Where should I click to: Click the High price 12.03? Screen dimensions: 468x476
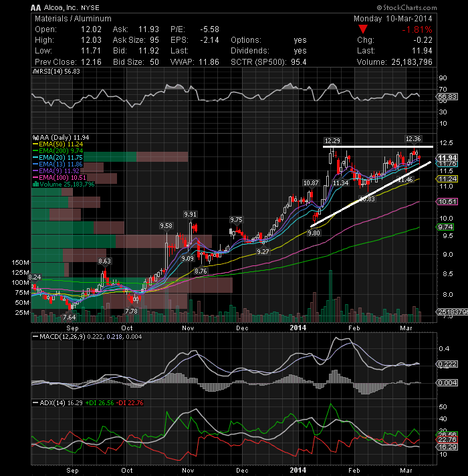point(91,40)
